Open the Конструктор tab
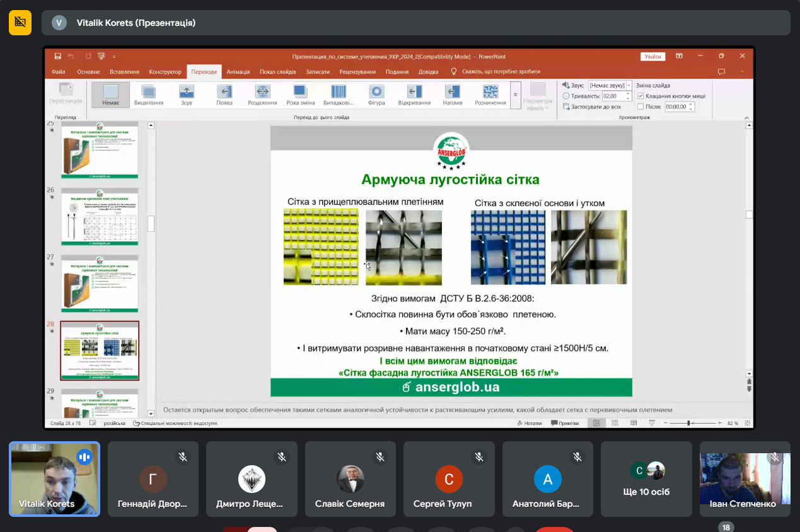Viewport: 800px width, 532px height. pyautogui.click(x=165, y=72)
